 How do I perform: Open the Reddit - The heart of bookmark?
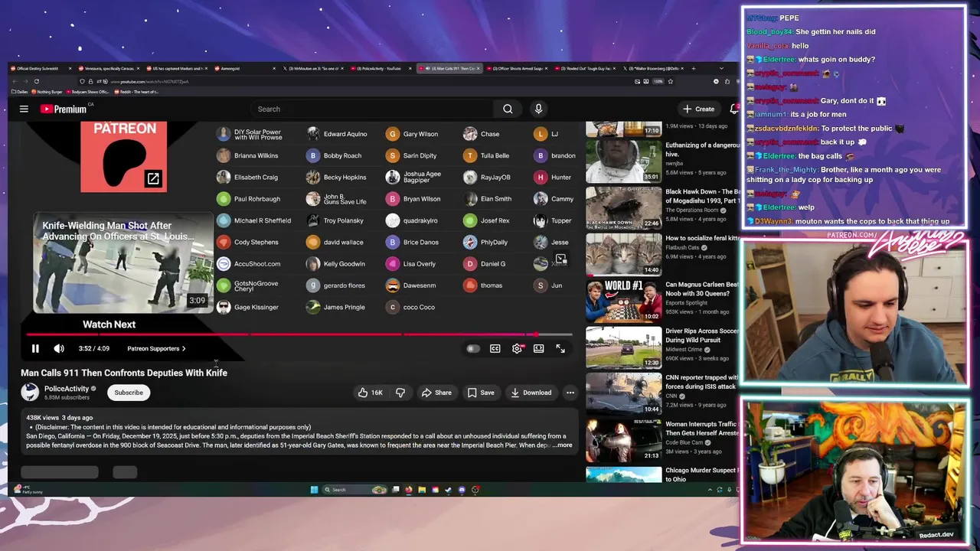coord(136,92)
